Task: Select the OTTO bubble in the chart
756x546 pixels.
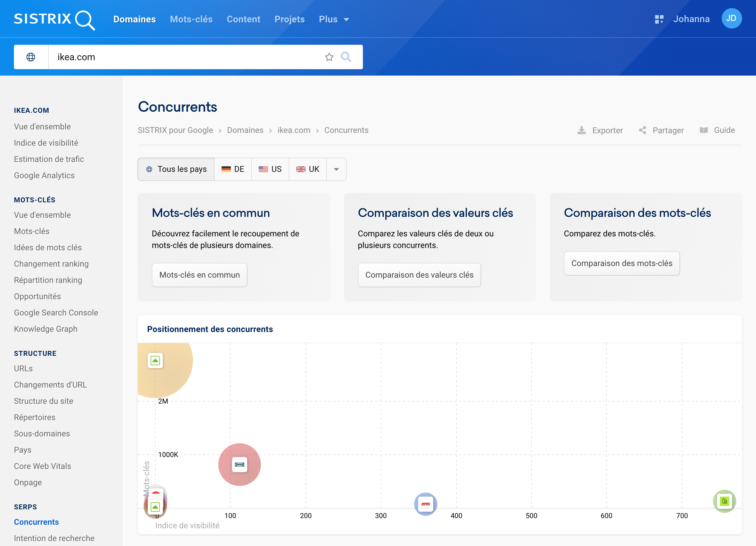Action: click(425, 504)
